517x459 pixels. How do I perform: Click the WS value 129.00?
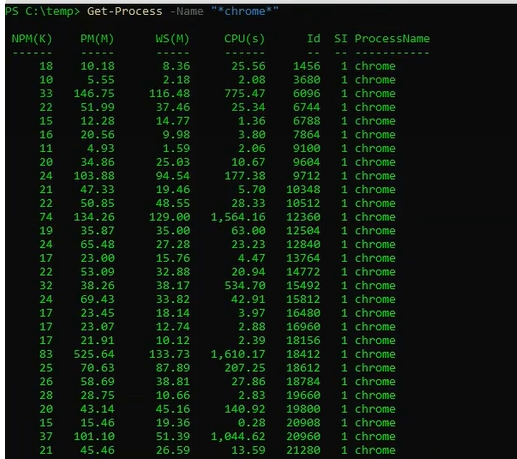[x=169, y=217]
